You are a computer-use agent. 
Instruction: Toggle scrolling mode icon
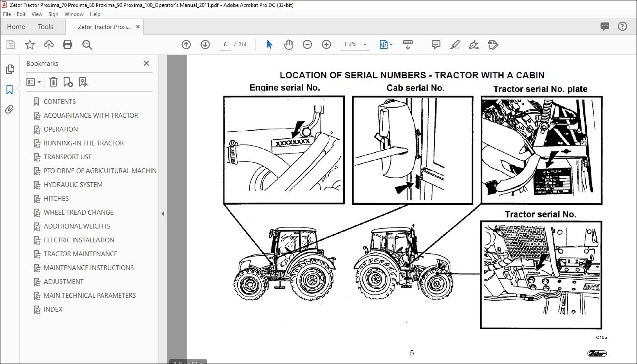point(408,45)
